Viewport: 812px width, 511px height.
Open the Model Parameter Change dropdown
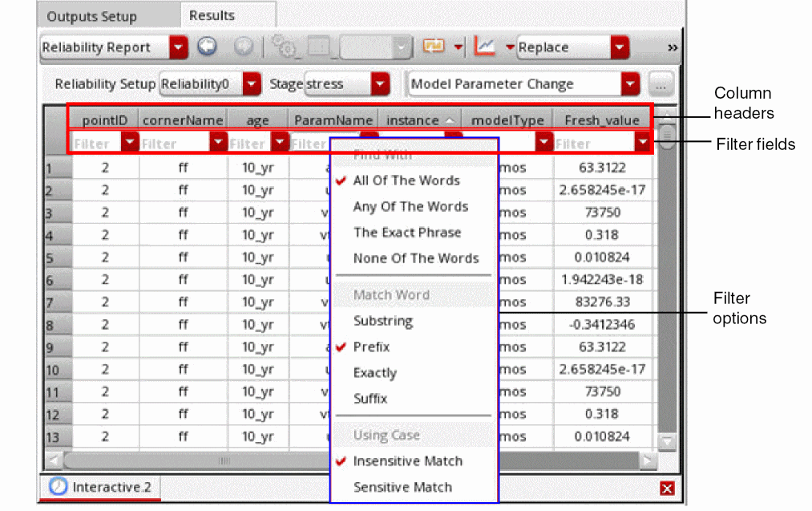631,84
